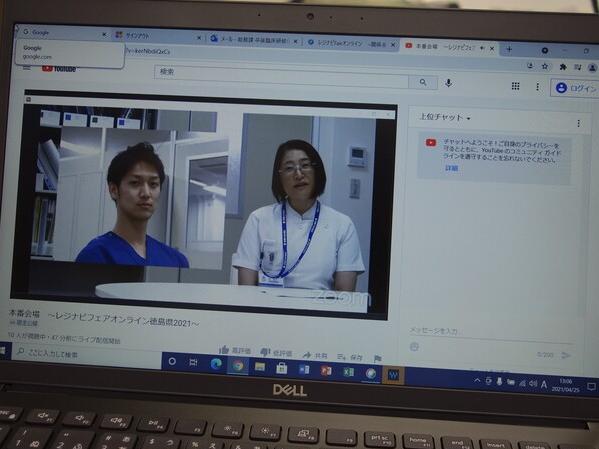Open the emoji picker in chat
Viewport: 599px width, 449px height.
coord(414,347)
